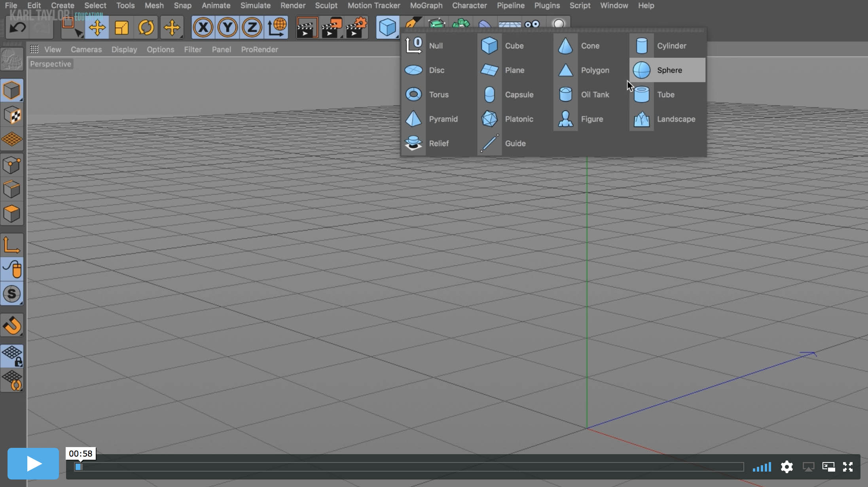This screenshot has height=487, width=868.
Task: Click the fullscreen button in the video player
Action: click(848, 467)
